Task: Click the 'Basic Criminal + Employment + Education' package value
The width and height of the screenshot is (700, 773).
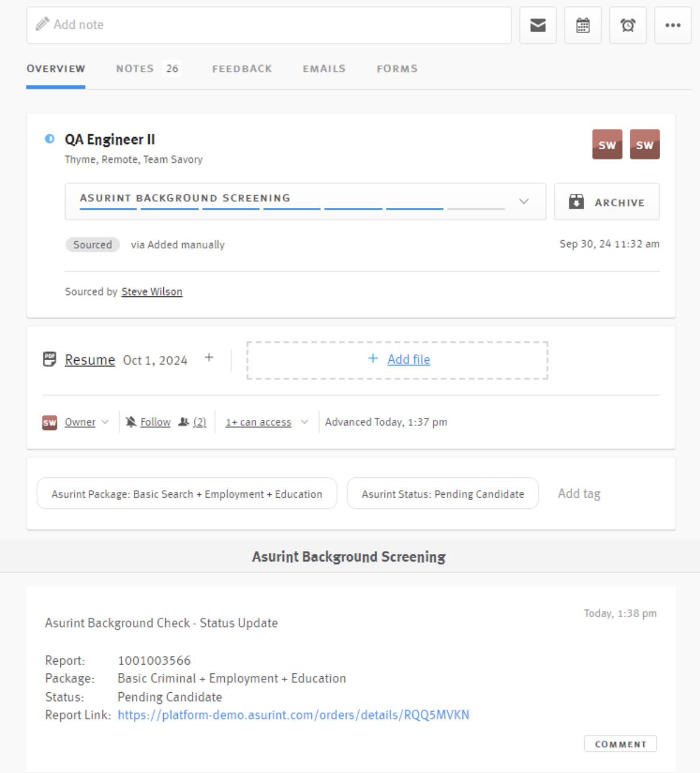Action: point(232,678)
